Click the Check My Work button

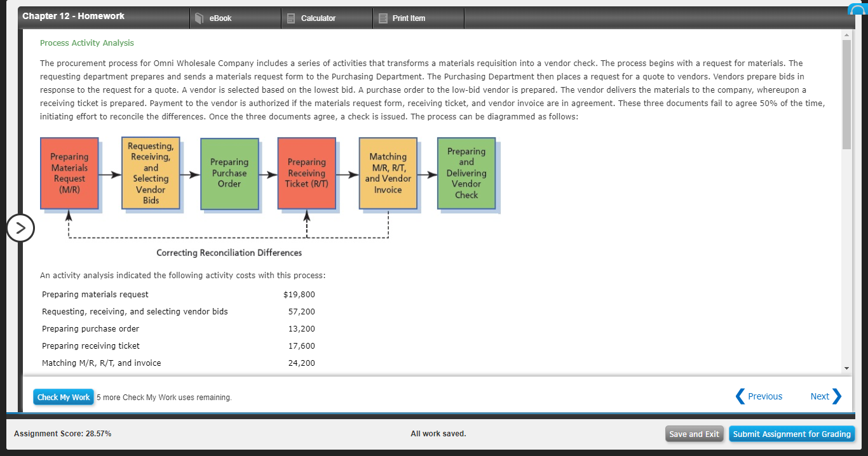point(63,396)
